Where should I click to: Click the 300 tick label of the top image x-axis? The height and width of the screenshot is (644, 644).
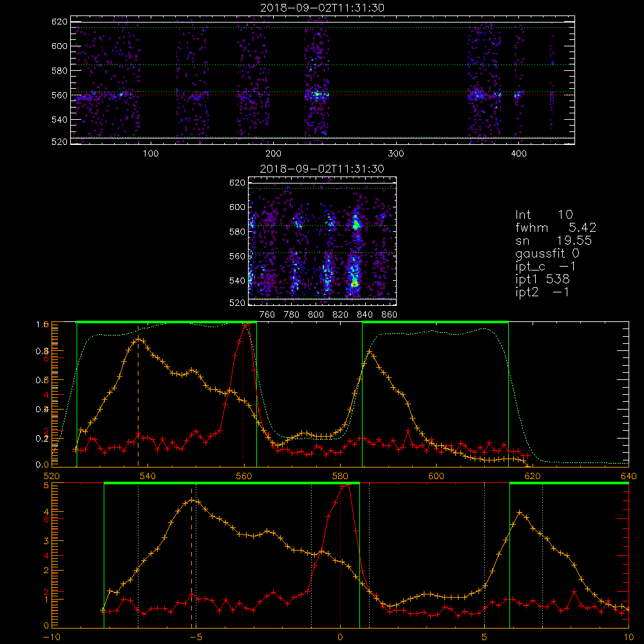click(x=396, y=154)
